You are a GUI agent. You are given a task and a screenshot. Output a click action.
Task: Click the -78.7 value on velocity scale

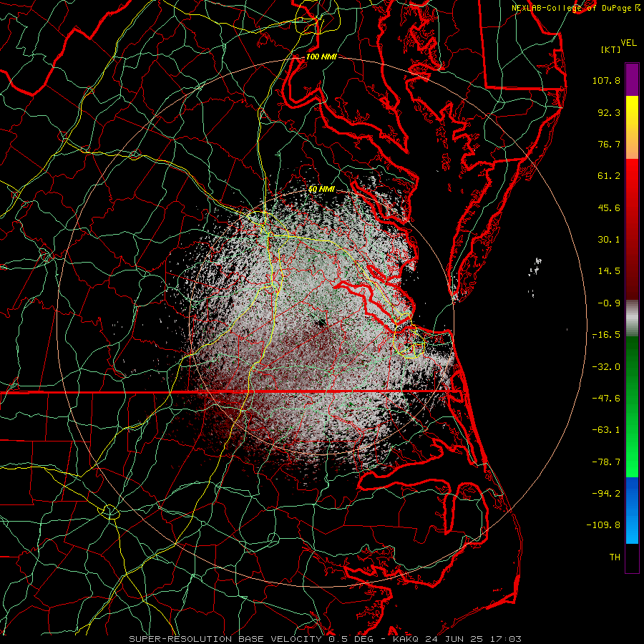tap(606, 462)
